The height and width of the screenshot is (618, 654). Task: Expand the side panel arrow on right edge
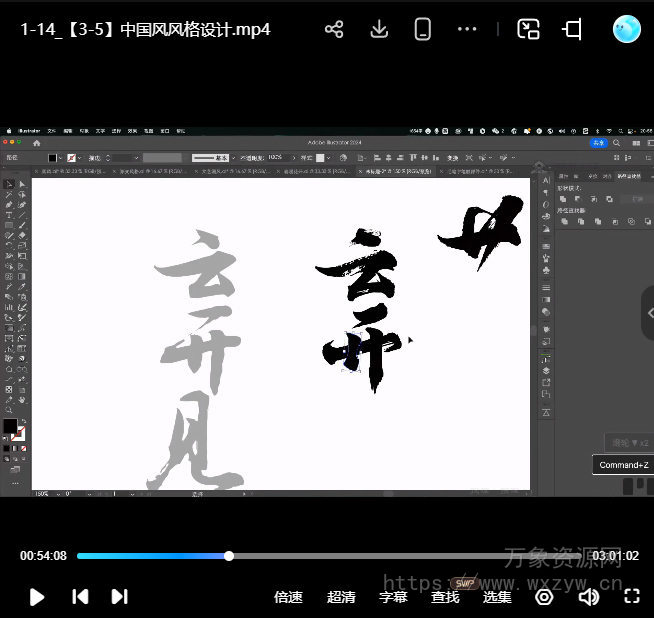coord(648,313)
